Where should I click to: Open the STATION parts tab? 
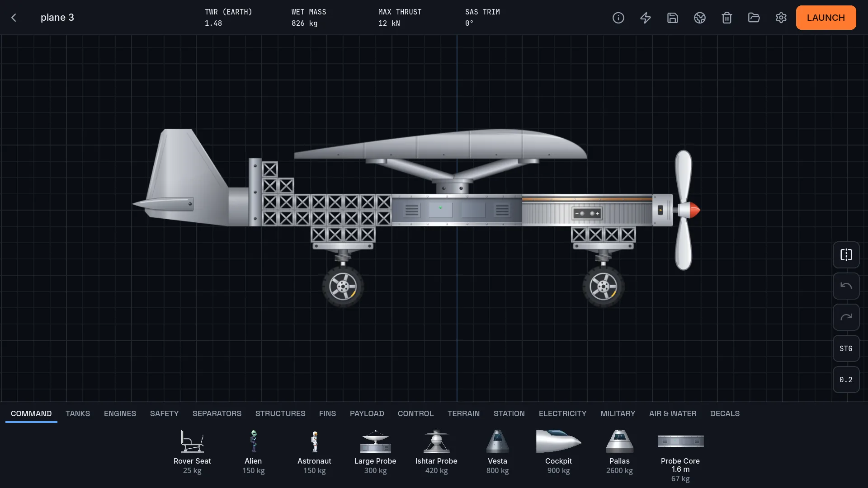tap(509, 413)
